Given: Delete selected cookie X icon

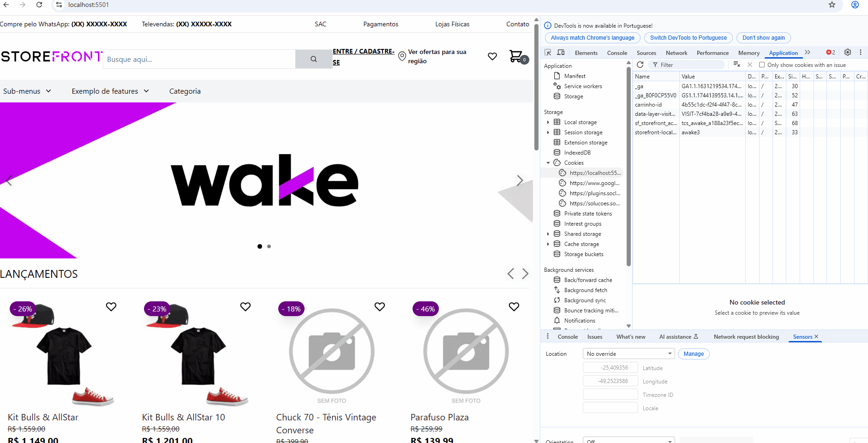Looking at the screenshot, I should (x=750, y=65).
